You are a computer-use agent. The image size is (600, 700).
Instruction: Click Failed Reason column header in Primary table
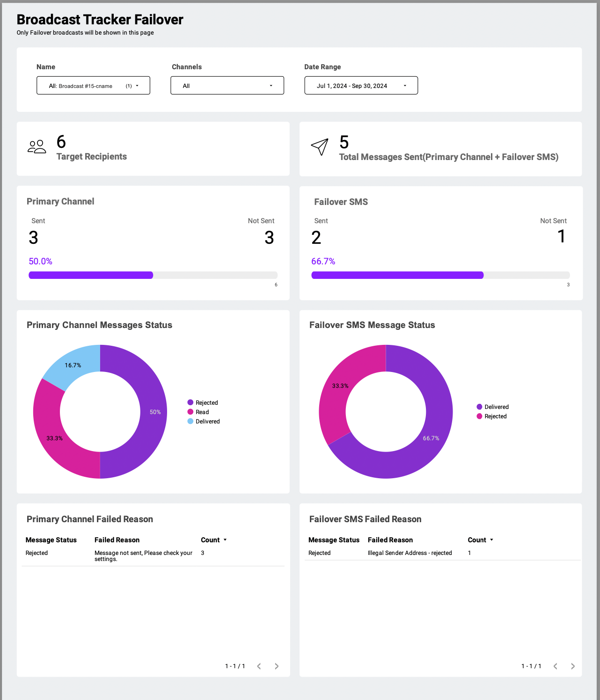click(117, 540)
